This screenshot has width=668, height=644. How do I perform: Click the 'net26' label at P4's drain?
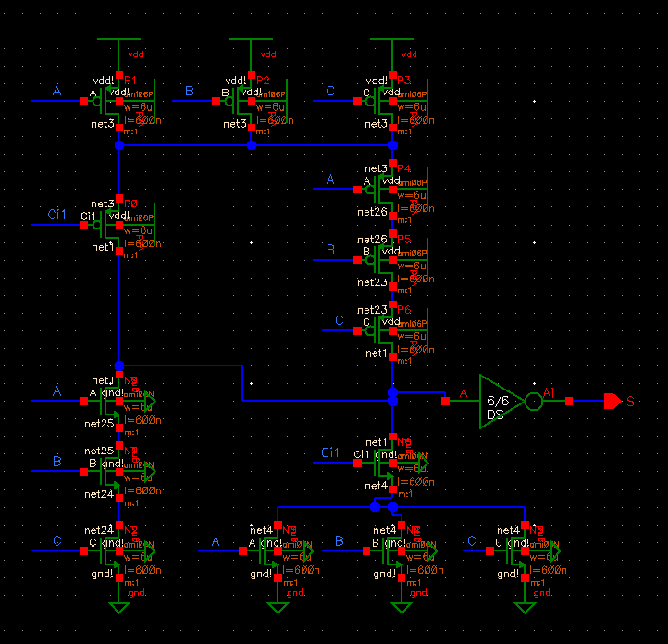(x=372, y=212)
